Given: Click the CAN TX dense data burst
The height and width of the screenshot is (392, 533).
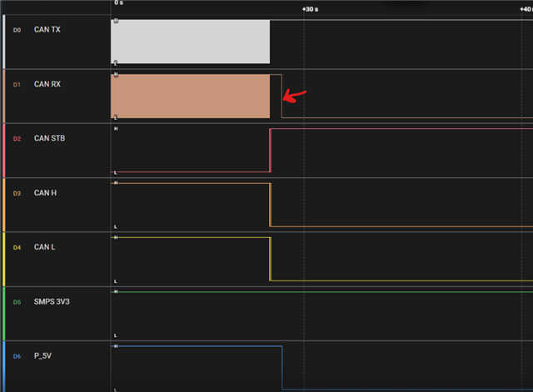Looking at the screenshot, I should [x=191, y=42].
